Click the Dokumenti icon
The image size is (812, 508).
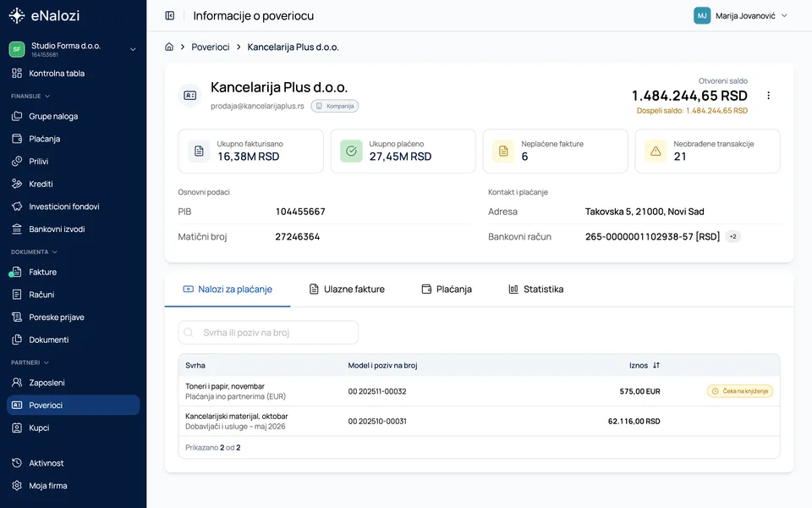coord(17,340)
